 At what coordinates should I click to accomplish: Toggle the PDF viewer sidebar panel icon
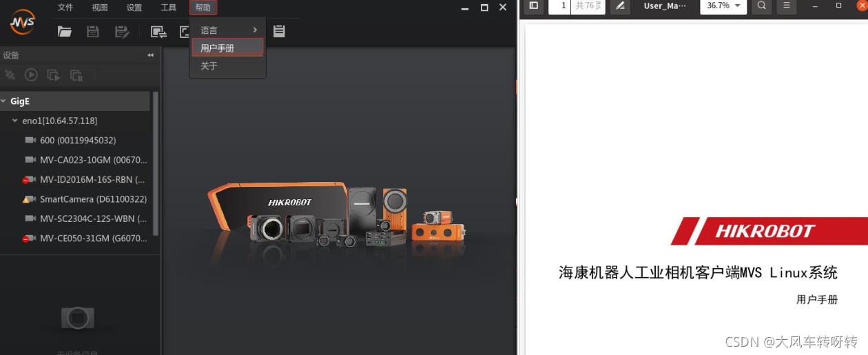[533, 6]
